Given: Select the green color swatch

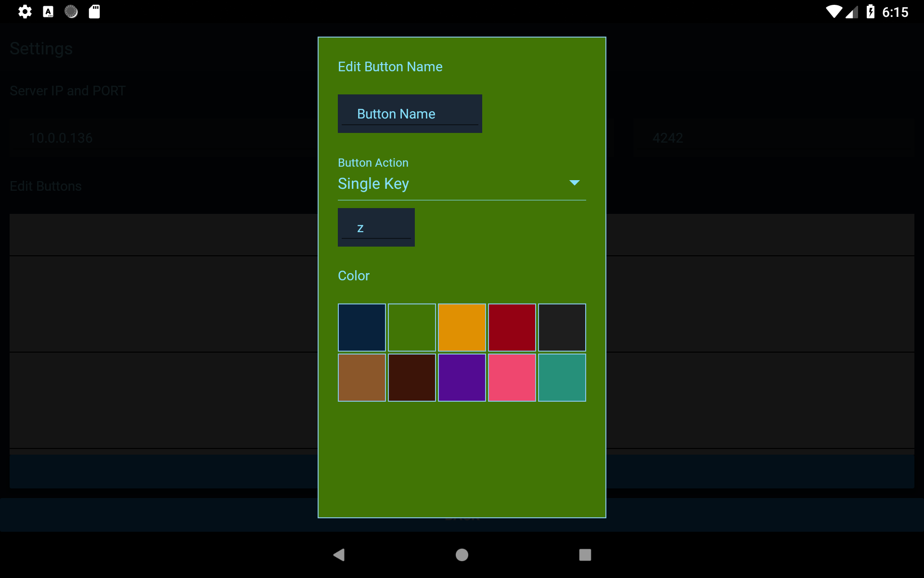Looking at the screenshot, I should click(411, 327).
